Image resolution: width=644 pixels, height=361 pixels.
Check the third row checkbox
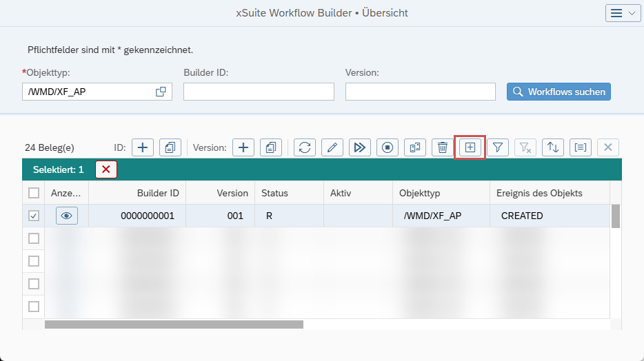[x=34, y=261]
